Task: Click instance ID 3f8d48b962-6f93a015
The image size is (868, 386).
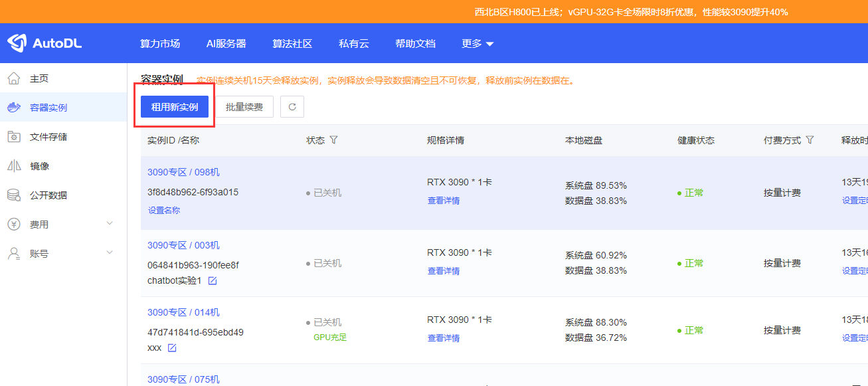Action: click(193, 192)
